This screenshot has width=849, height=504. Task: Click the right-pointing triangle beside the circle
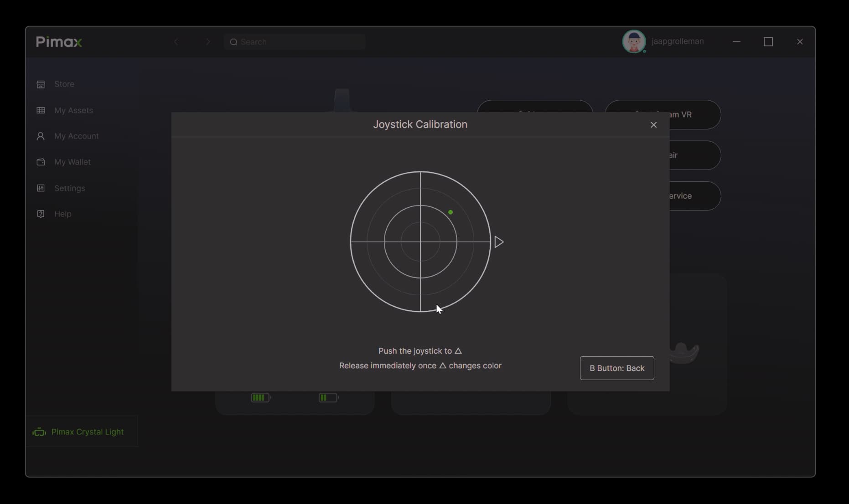pos(499,242)
